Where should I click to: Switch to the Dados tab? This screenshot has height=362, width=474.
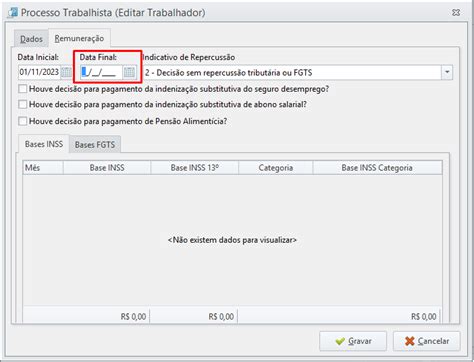[31, 39]
